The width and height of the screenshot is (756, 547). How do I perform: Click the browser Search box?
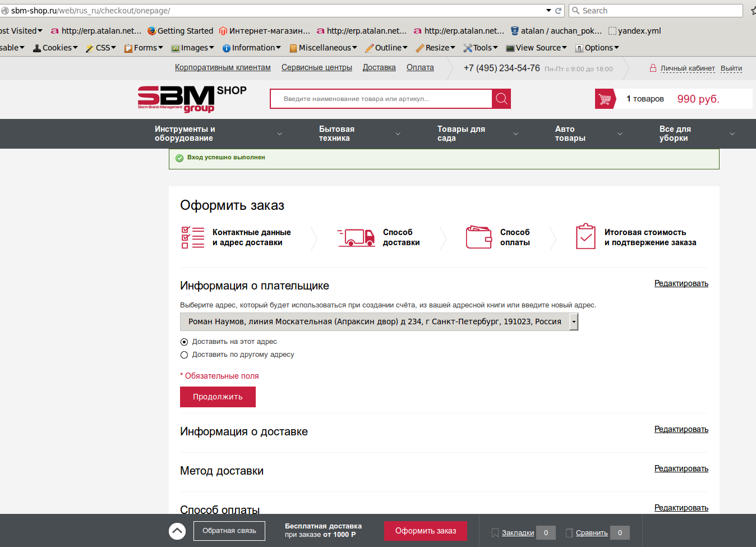pyautogui.click(x=656, y=11)
